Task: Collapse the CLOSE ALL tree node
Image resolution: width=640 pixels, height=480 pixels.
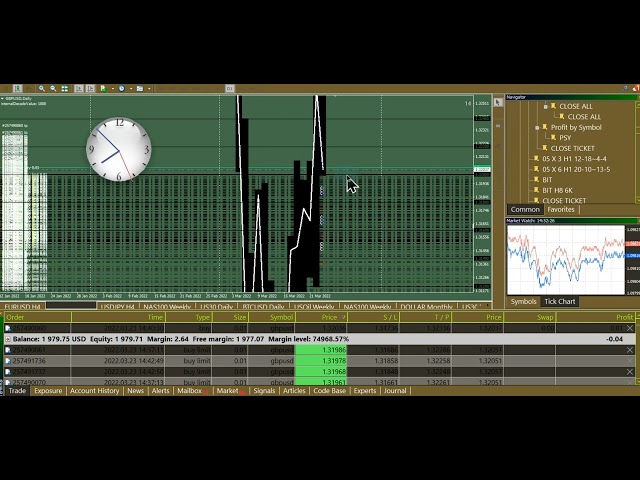Action: [546, 106]
